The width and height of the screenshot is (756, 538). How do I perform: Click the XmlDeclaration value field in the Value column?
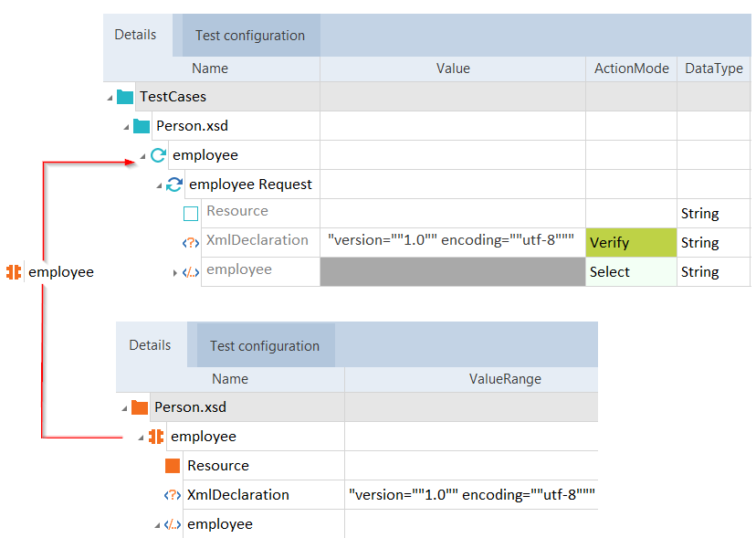[451, 243]
